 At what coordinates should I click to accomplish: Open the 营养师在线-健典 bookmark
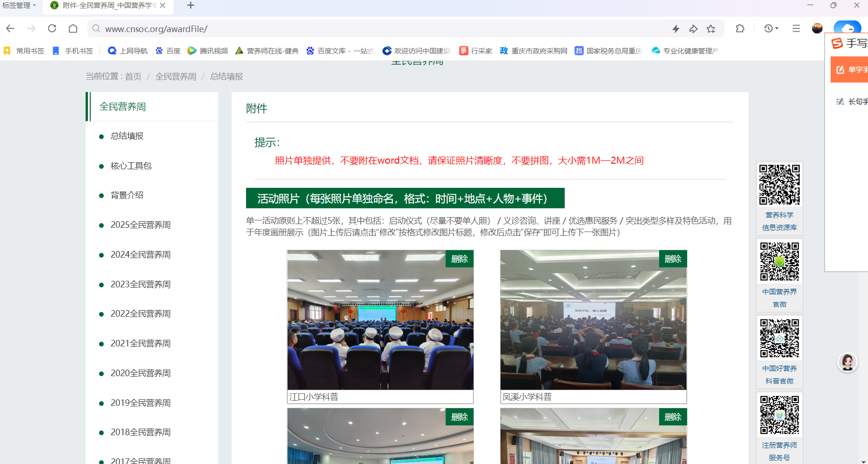point(267,51)
